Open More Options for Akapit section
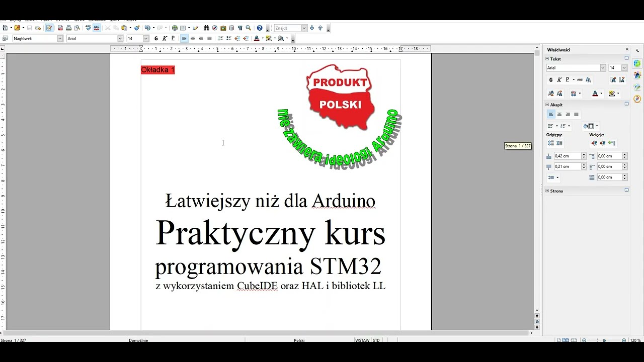The width and height of the screenshot is (644, 362). [x=626, y=104]
